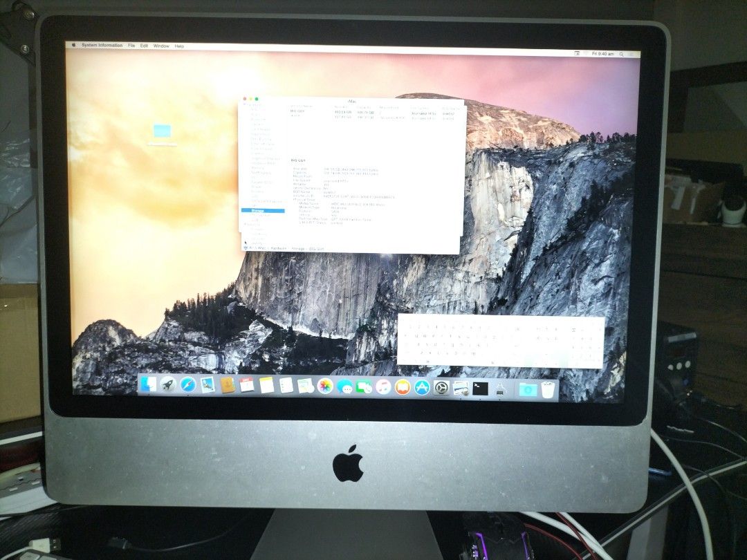Open iTunes music note icon in Dock
The width and height of the screenshot is (747, 560).
tap(383, 387)
